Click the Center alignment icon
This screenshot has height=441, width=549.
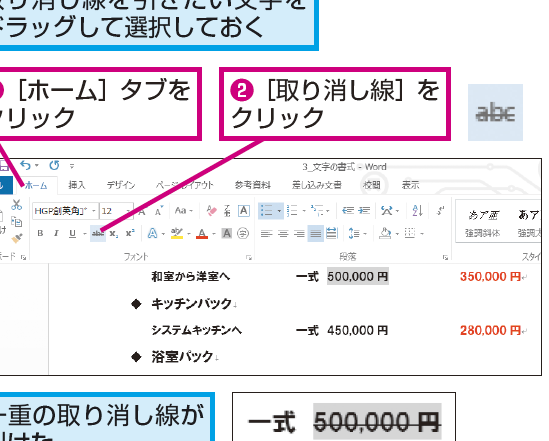click(283, 233)
